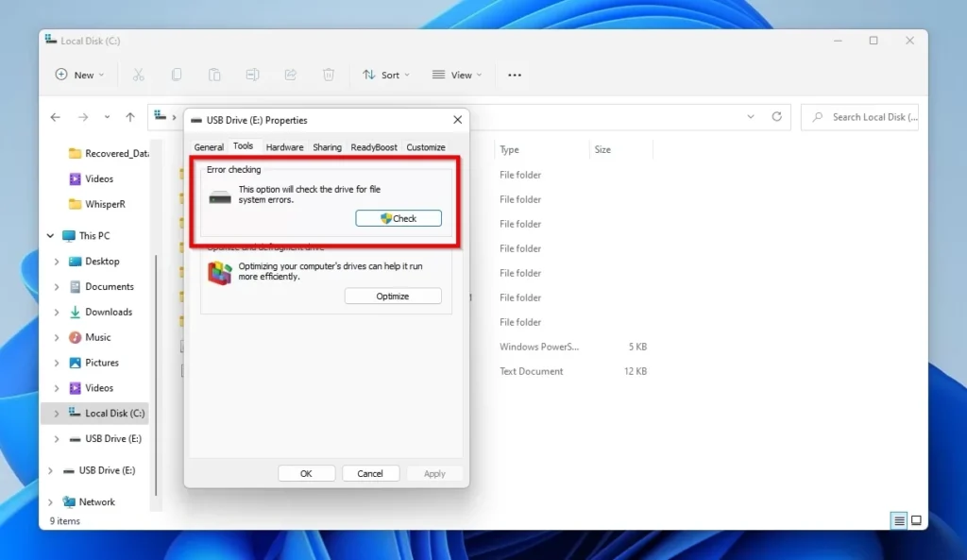The height and width of the screenshot is (560, 967).
Task: Click the Copy icon in toolbar
Action: (177, 75)
